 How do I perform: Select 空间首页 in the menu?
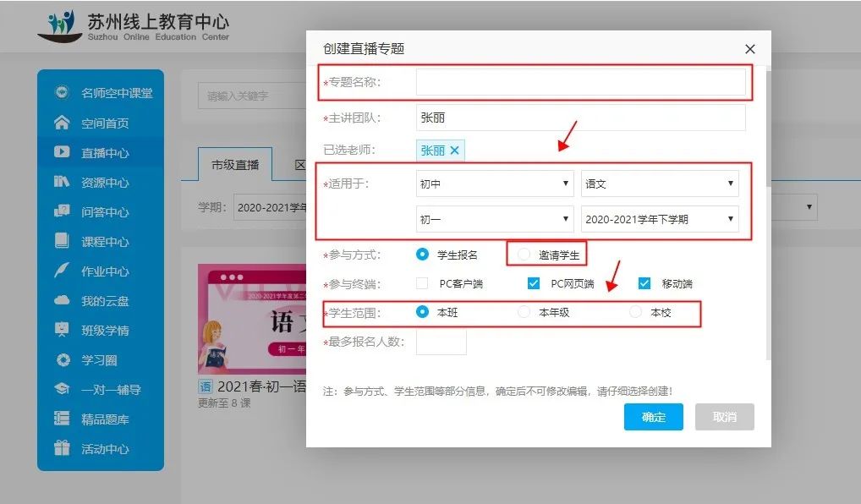(93, 123)
